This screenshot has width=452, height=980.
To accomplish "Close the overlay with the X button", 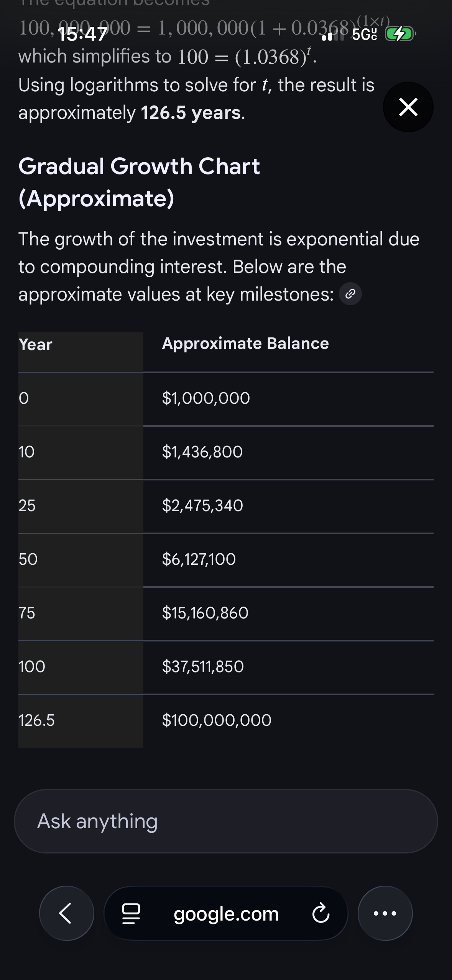I will (x=408, y=107).
